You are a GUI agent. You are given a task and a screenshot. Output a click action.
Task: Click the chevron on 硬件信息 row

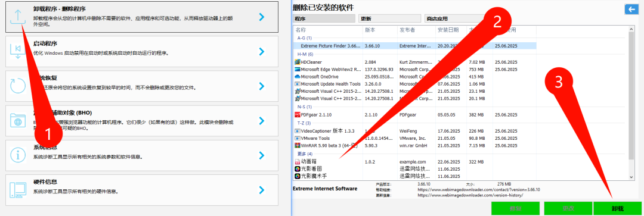coord(262,190)
